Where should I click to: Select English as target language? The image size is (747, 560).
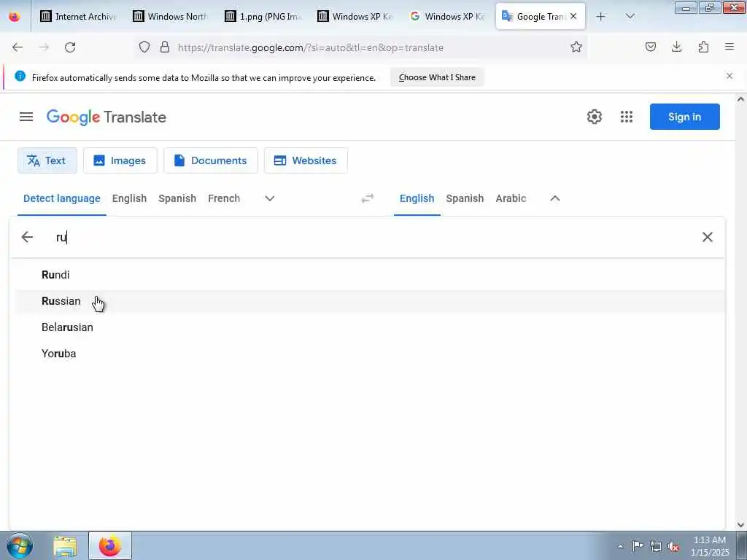click(417, 198)
